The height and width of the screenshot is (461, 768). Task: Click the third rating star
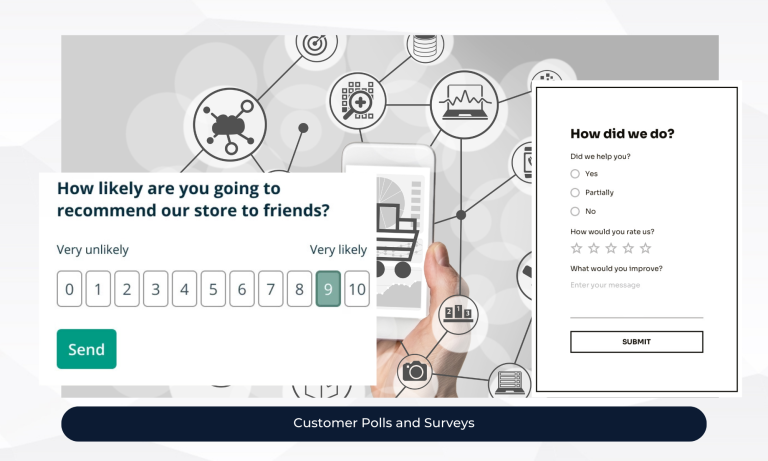point(610,248)
